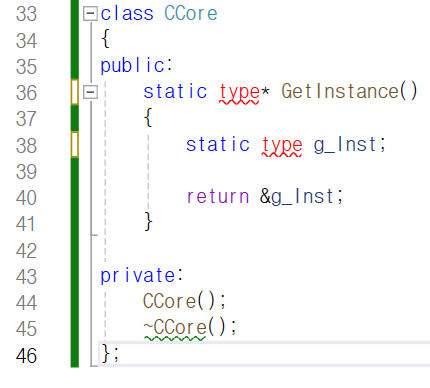Select line number 40 in gutter
The width and height of the screenshot is (430, 388).
coord(26,198)
